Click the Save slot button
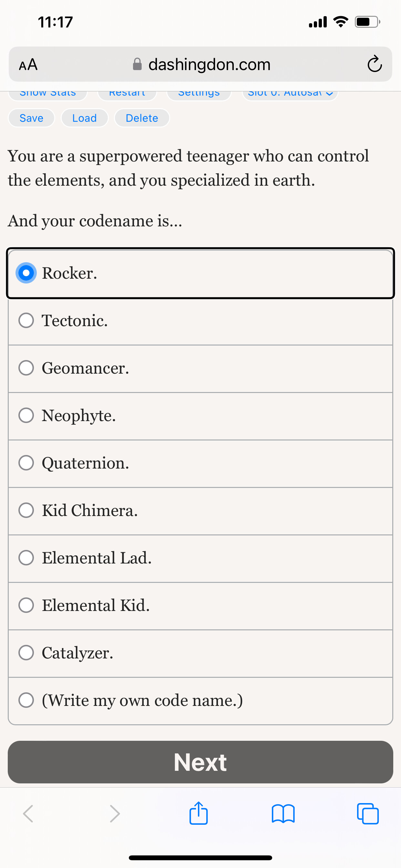 tap(31, 118)
